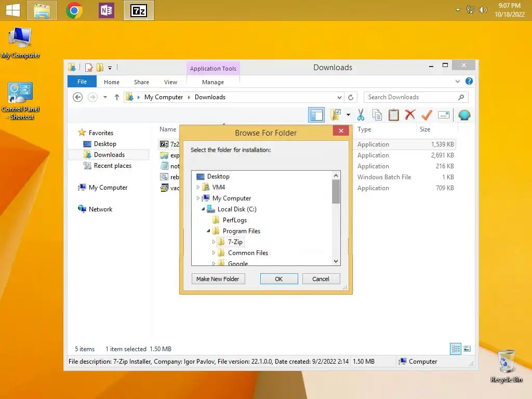Click the Back navigation arrow
The image size is (532, 399).
(x=78, y=97)
